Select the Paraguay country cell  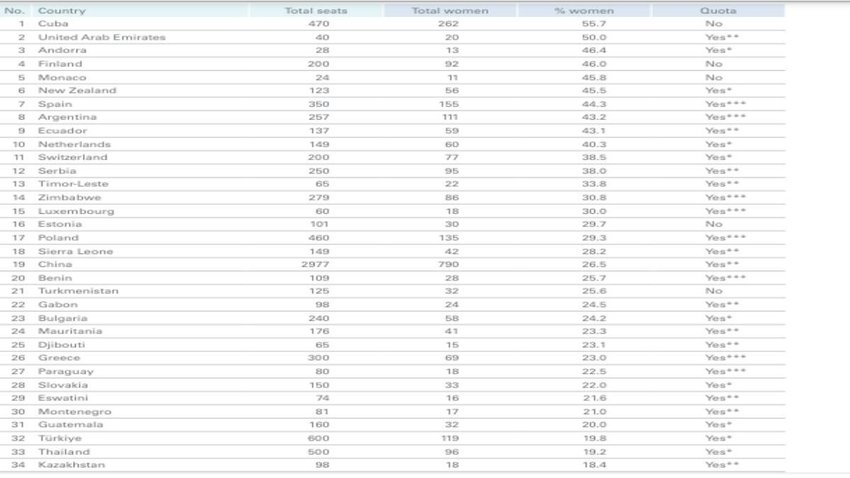66,370
